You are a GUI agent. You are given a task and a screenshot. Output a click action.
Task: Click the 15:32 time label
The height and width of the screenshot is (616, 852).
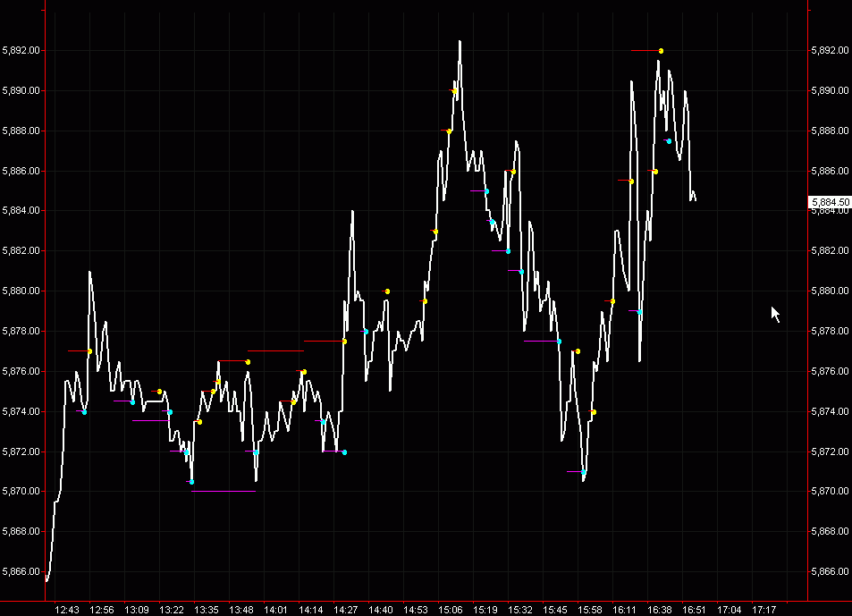tap(520, 610)
